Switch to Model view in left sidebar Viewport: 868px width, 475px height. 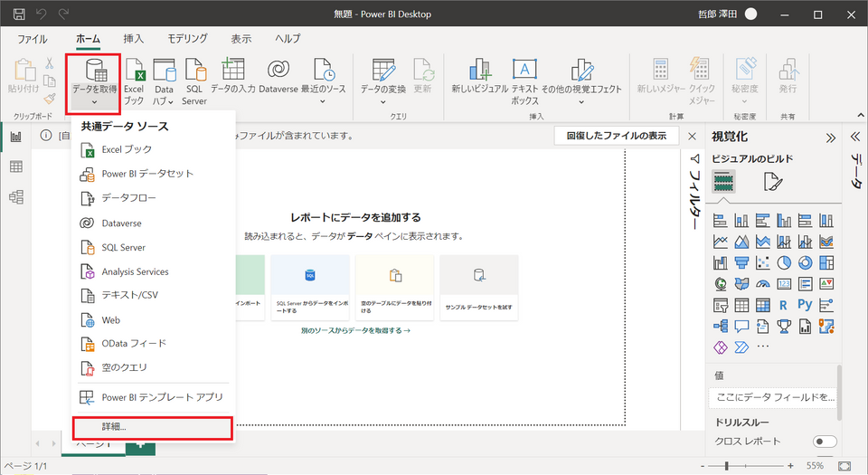16,197
